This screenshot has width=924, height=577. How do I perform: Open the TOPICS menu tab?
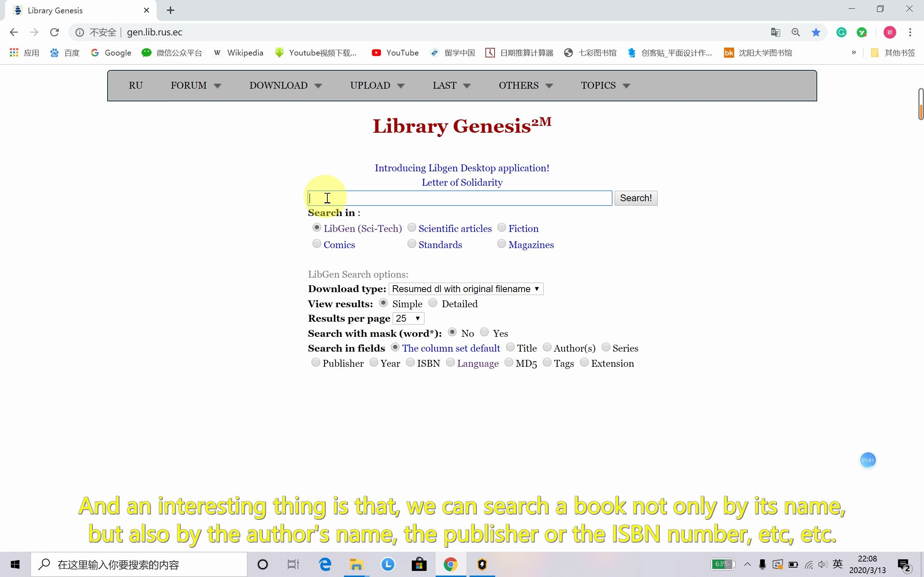point(605,85)
